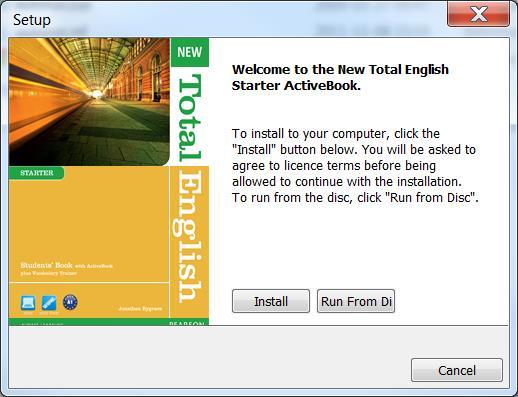518x397 pixels.
Task: Click the Run From Disc button
Action: 356,301
